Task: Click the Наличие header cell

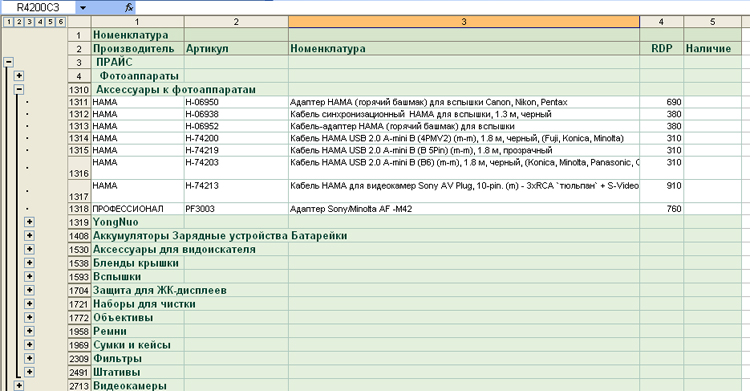Action: click(713, 48)
